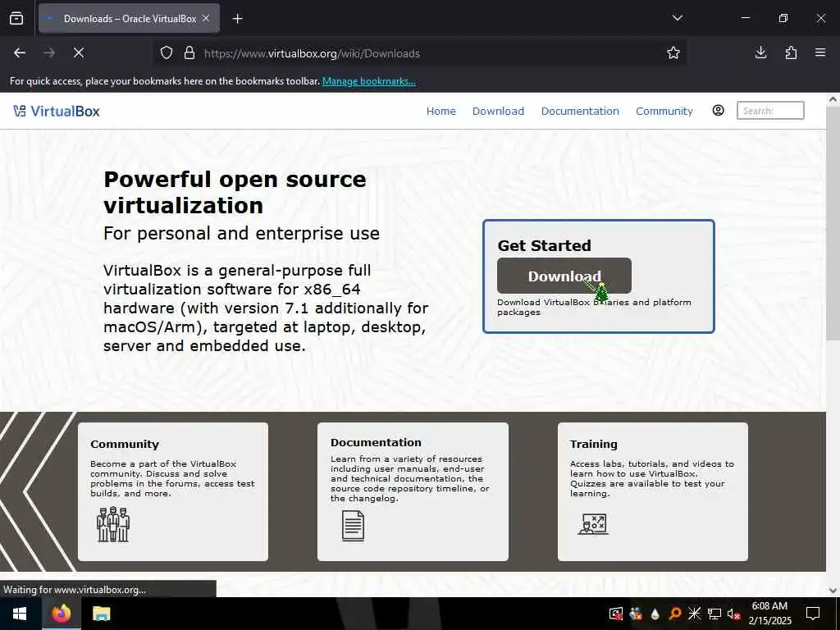Open the notification center icon
840x630 pixels.
[813, 614]
